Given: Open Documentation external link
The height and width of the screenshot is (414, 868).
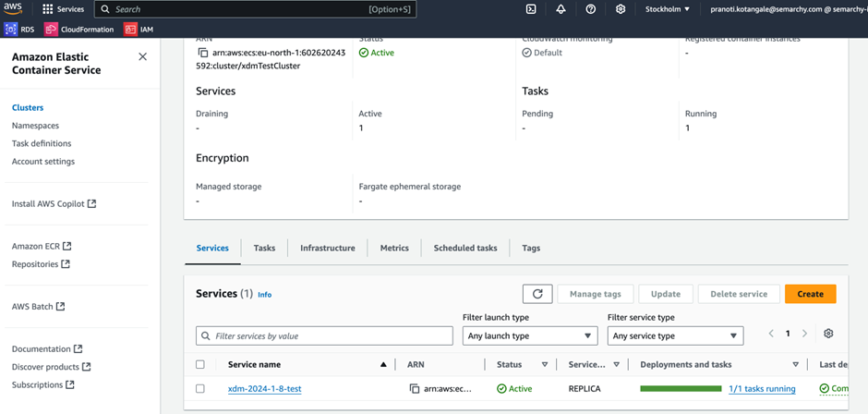Looking at the screenshot, I should coord(47,349).
